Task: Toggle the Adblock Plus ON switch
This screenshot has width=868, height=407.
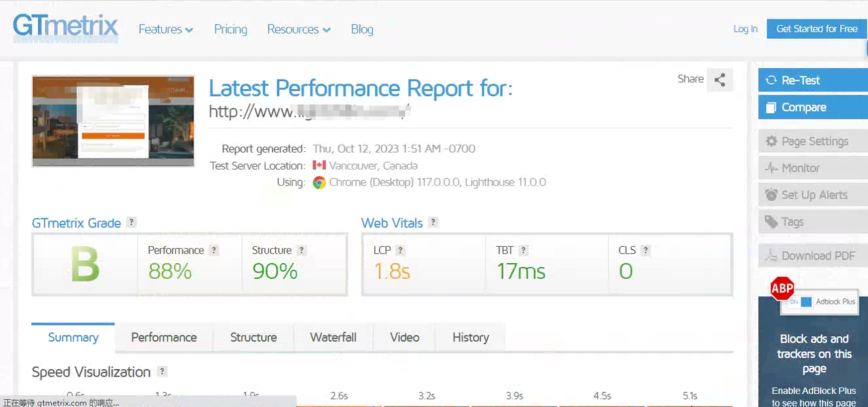Action: pyautogui.click(x=801, y=302)
